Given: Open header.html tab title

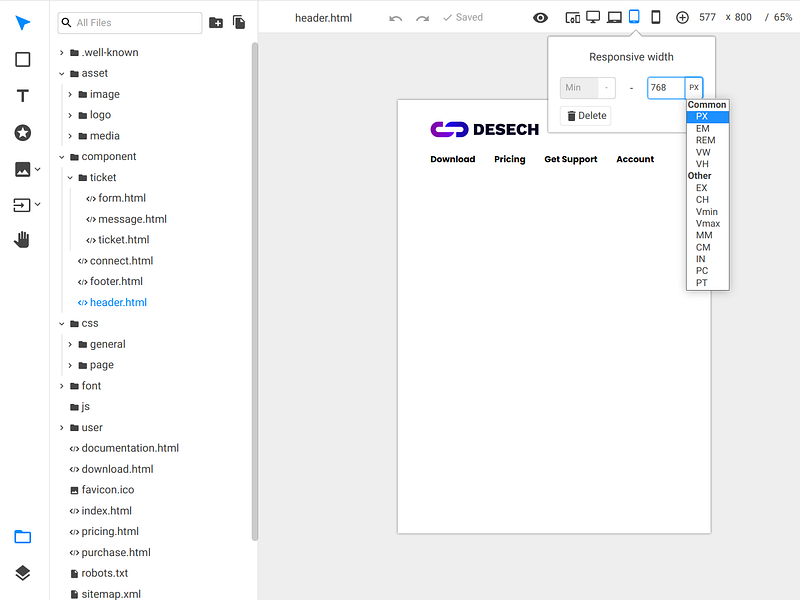Looking at the screenshot, I should [x=323, y=17].
